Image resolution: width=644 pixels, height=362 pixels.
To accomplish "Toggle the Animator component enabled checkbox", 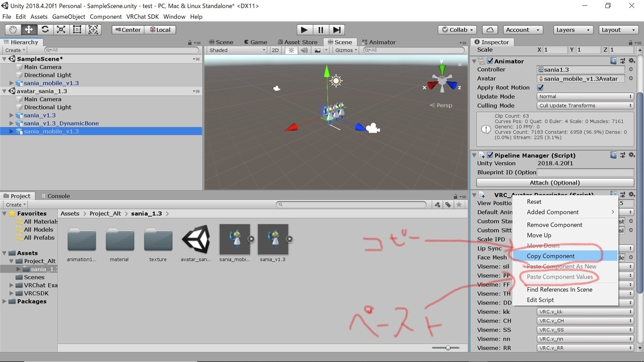I will click(x=489, y=61).
